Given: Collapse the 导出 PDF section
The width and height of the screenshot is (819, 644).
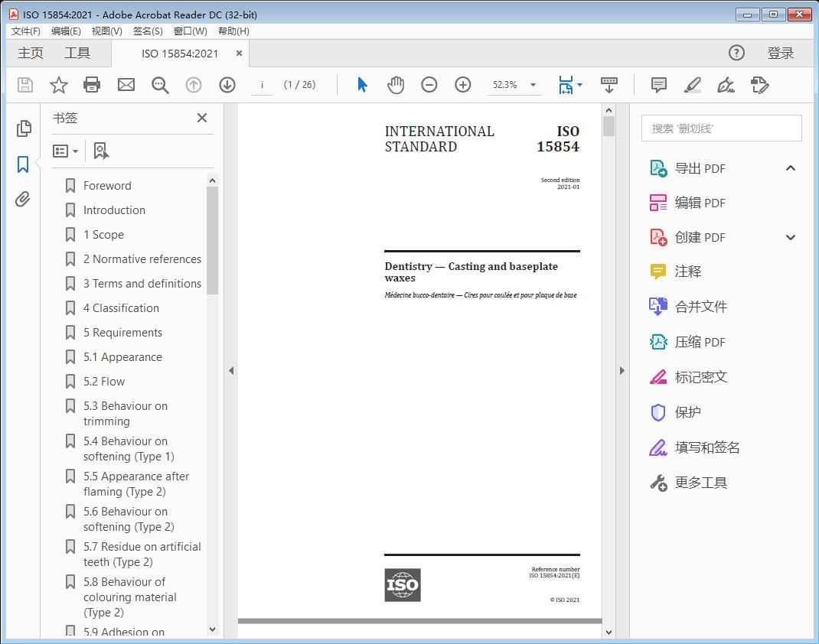Looking at the screenshot, I should pyautogui.click(x=791, y=168).
